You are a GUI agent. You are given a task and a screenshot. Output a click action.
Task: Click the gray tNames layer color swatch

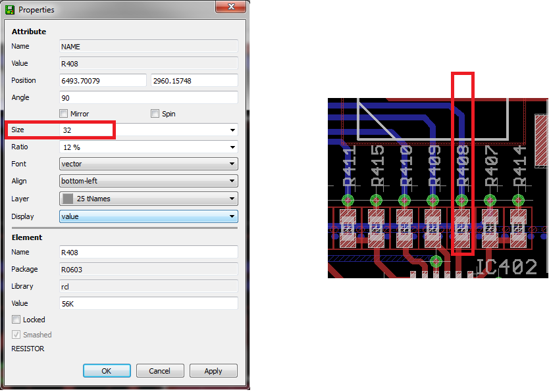click(68, 199)
